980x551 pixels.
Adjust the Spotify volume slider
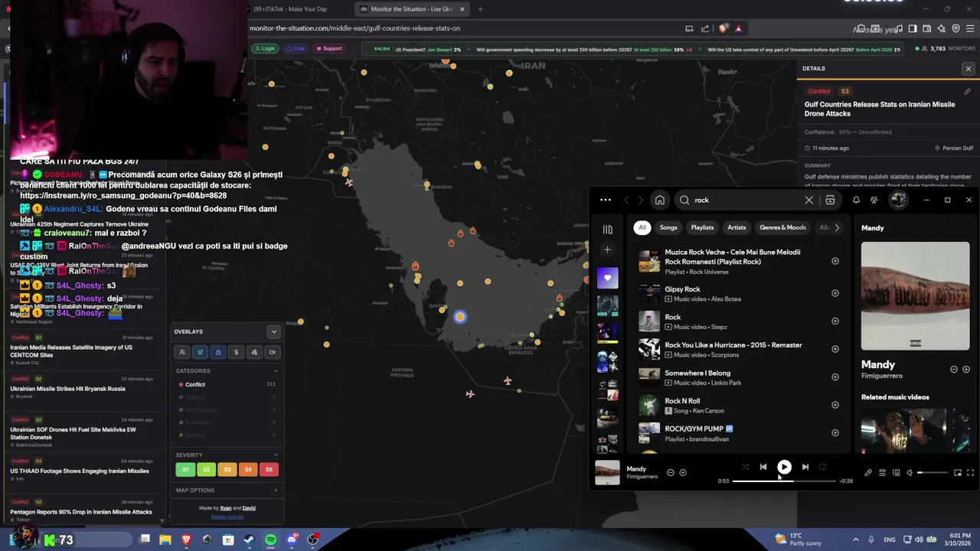tap(933, 473)
